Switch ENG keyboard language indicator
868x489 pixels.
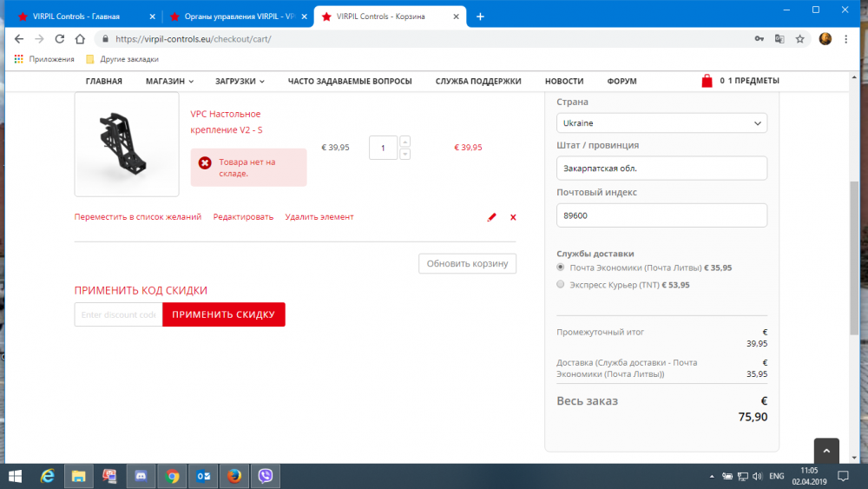click(777, 476)
